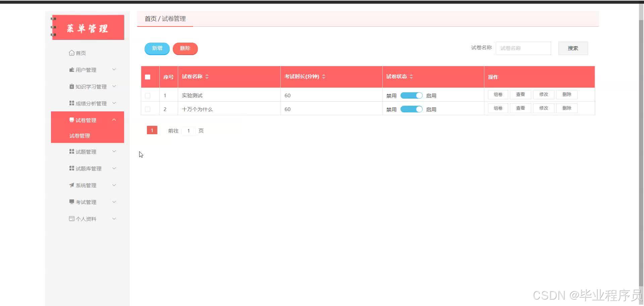Check the row checkbox for 十万个为什么
This screenshot has height=306, width=644.
tap(148, 109)
